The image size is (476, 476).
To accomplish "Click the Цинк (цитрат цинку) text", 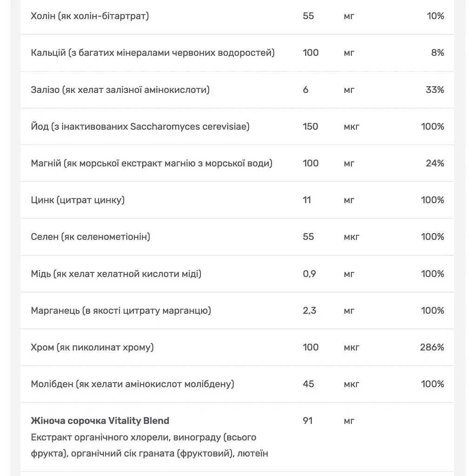I will tap(78, 200).
